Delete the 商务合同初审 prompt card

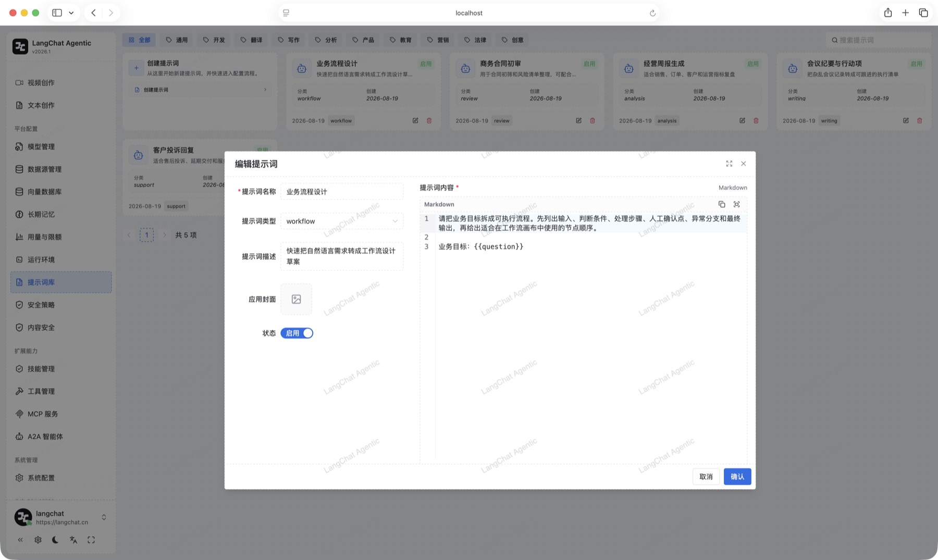tap(593, 120)
